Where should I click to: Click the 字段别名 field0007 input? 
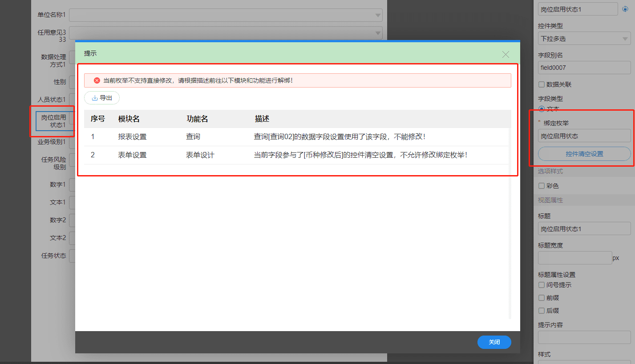pos(584,68)
